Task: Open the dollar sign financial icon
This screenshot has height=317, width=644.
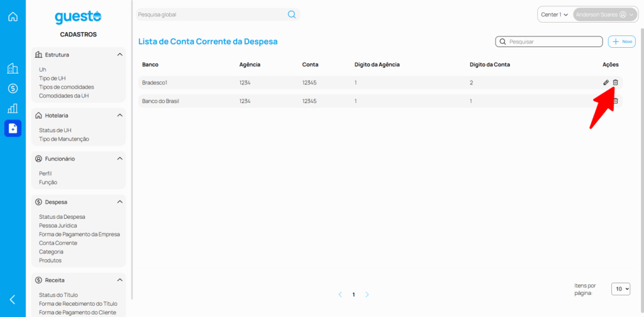Action: tap(13, 89)
